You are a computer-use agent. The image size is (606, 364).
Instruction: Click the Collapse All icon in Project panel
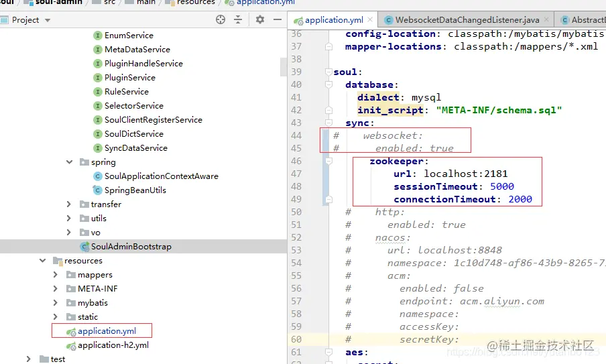coord(238,19)
